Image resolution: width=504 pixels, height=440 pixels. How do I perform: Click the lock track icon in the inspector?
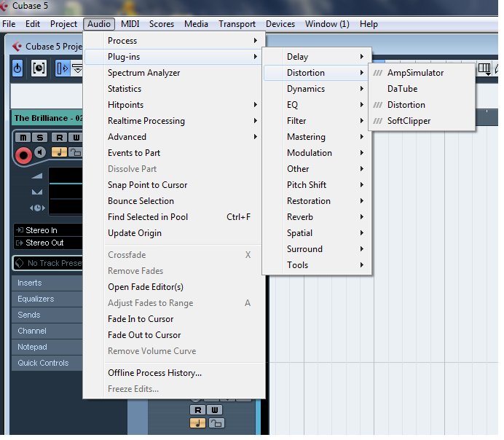(x=76, y=152)
